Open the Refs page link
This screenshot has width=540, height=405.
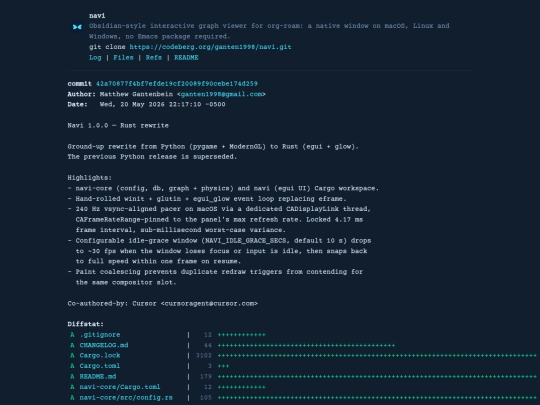[x=154, y=58]
